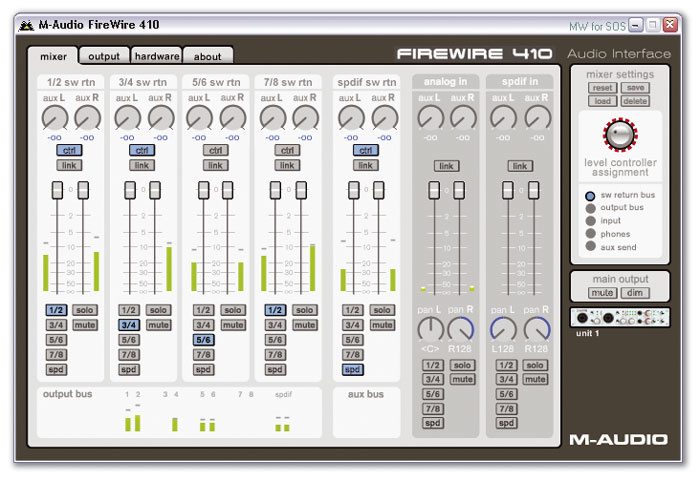Select the sw return bus radio option
700x481 pixels.
point(591,196)
